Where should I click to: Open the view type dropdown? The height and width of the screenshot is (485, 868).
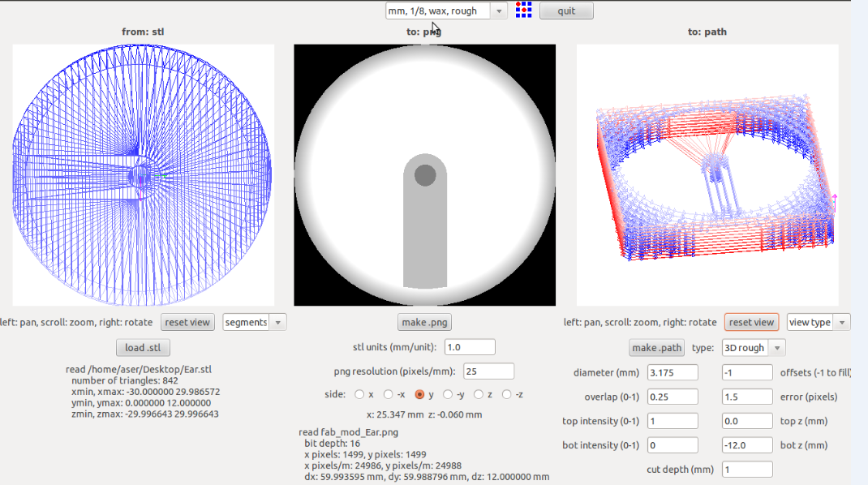tap(819, 322)
